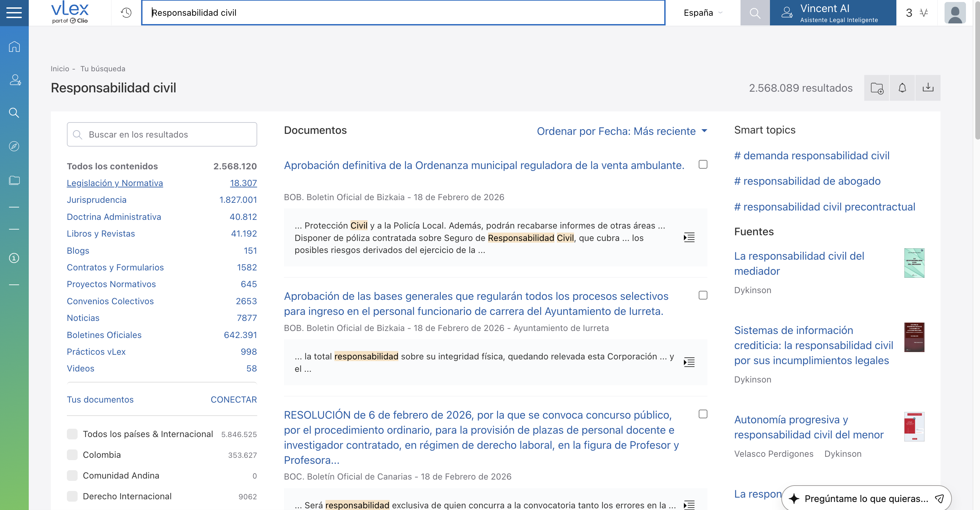Enable Colombia country filter checkbox
This screenshot has height=510, width=980.
coord(72,455)
